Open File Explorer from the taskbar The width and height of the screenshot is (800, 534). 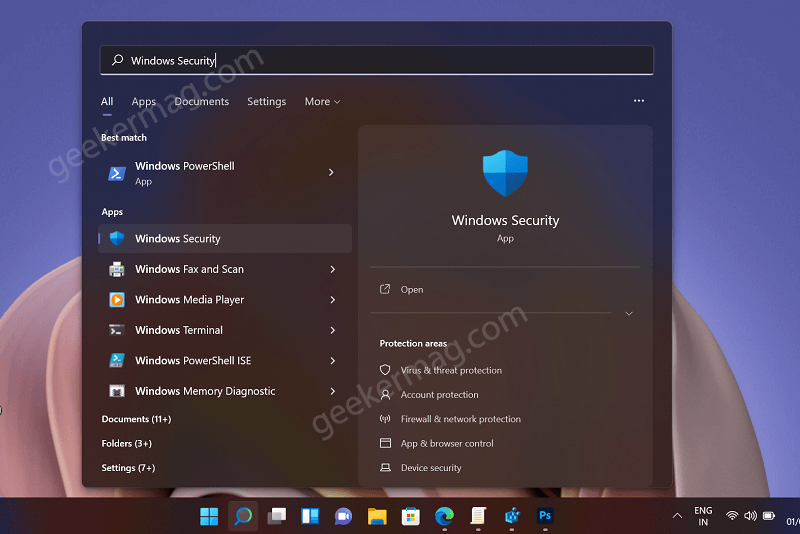pos(377,516)
